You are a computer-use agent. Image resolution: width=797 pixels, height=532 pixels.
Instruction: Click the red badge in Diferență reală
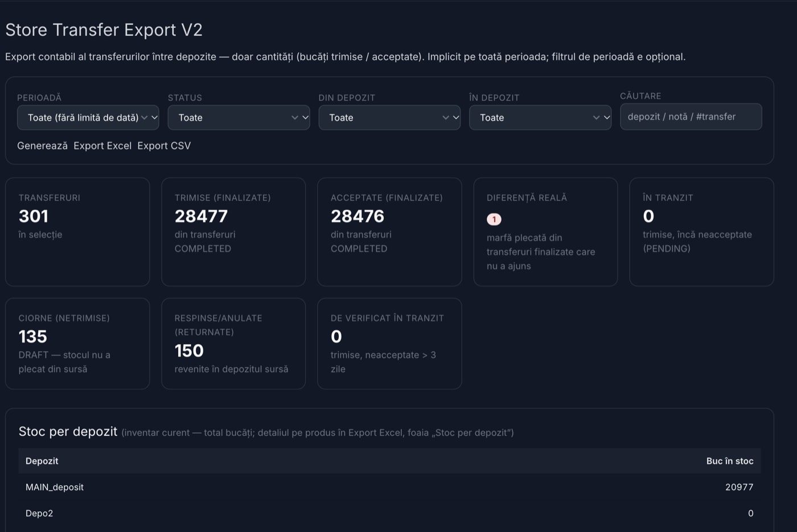(494, 219)
